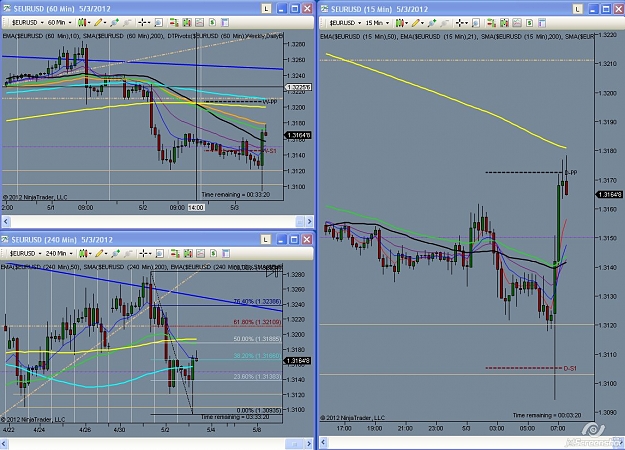625x450 pixels.
Task: Open properties icon in 60 Min chart
Action: pos(225,23)
